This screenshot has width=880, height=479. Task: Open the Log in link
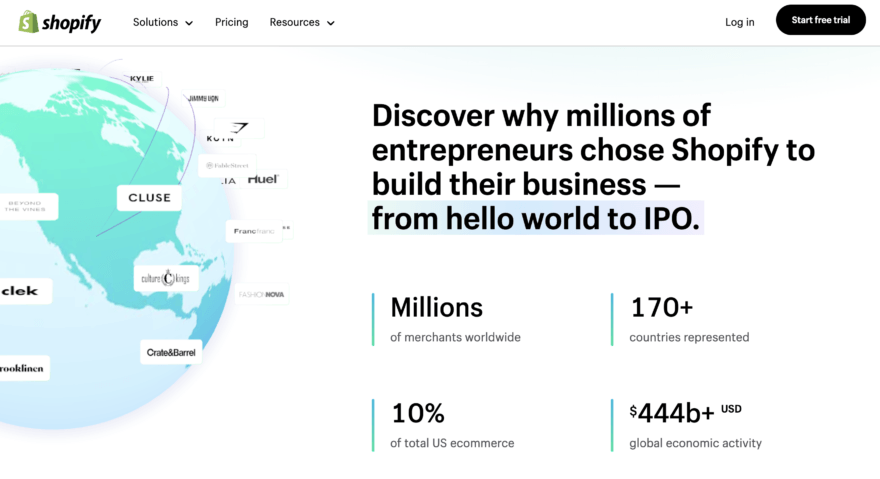point(740,22)
